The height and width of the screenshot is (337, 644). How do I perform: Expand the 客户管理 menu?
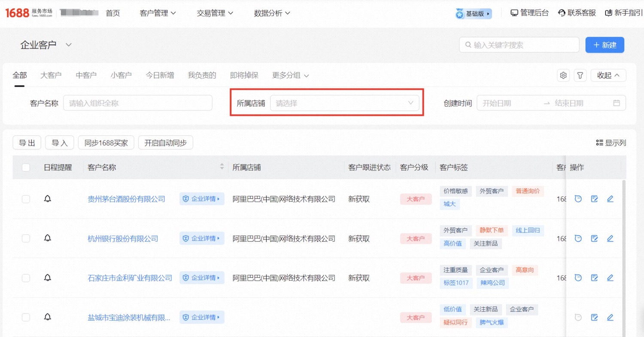(x=158, y=13)
